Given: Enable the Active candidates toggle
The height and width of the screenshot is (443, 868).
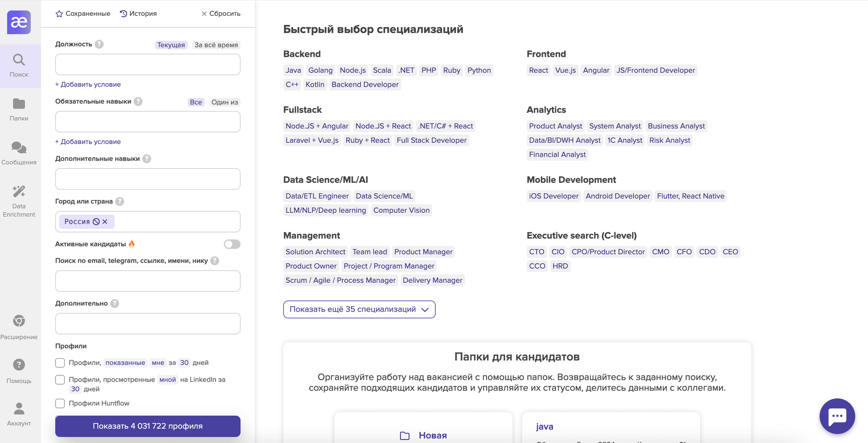Looking at the screenshot, I should point(232,244).
